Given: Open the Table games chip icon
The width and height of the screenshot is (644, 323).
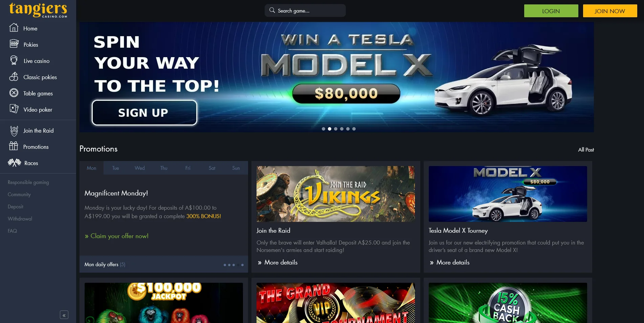Looking at the screenshot, I should pyautogui.click(x=14, y=93).
